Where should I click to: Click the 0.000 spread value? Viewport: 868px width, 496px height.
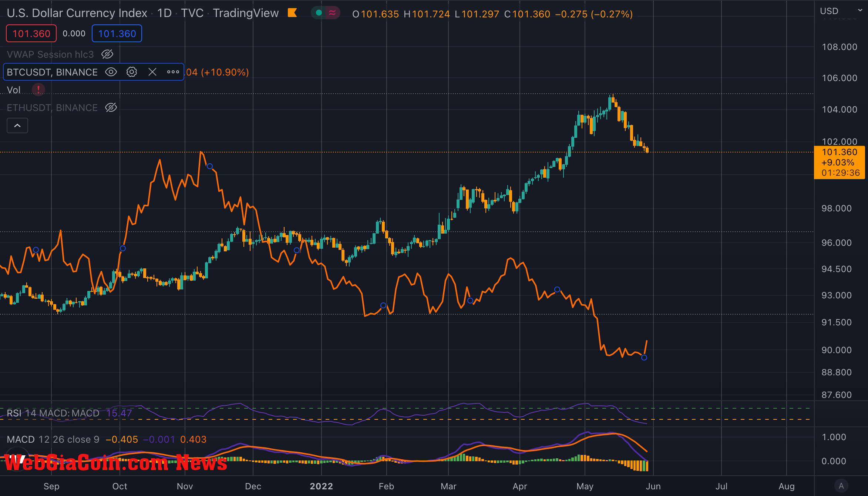click(74, 33)
